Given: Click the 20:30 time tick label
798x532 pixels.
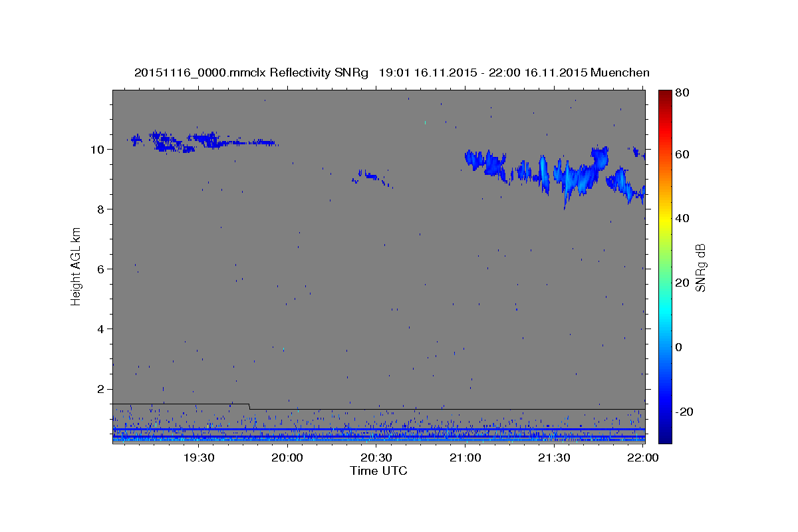Looking at the screenshot, I should point(376,458).
